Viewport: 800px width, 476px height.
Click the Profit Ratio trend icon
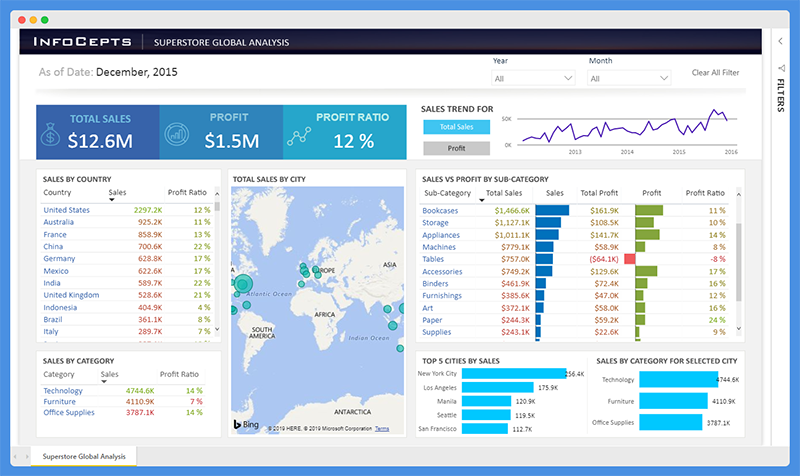coord(296,137)
